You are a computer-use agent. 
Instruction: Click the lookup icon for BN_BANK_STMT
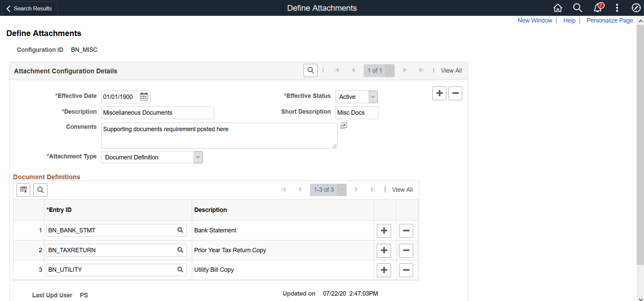(180, 230)
